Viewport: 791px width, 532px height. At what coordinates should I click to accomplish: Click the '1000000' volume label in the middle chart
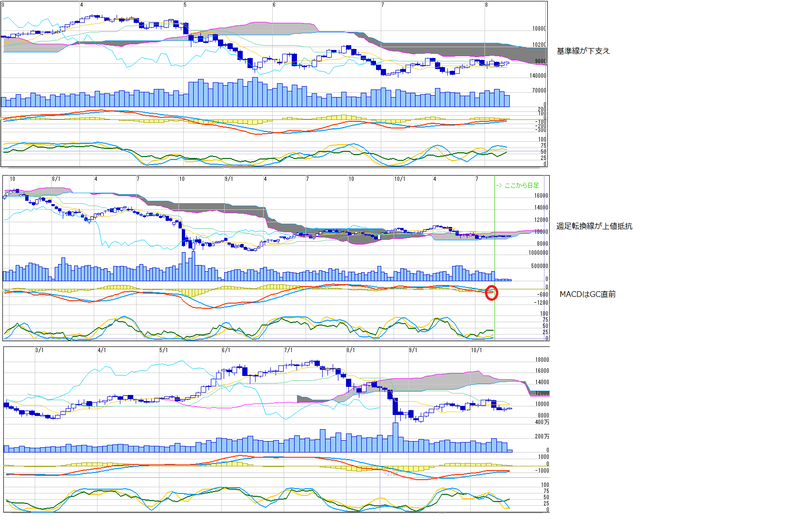click(x=538, y=253)
